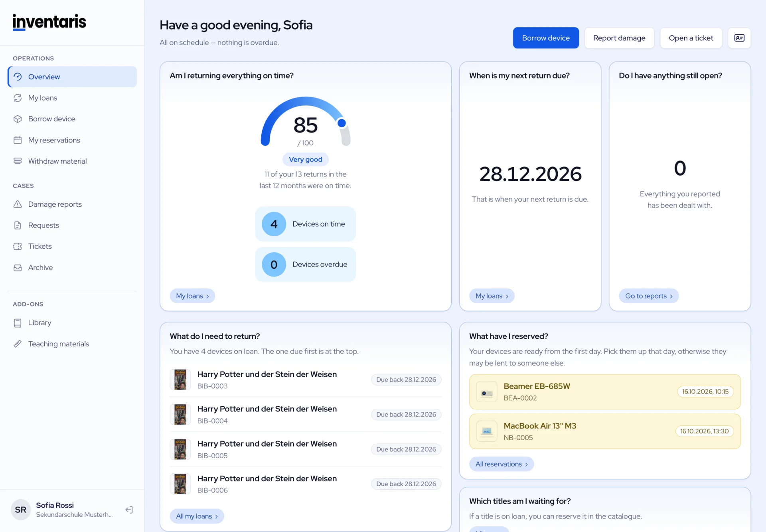
Task: Click the 0 Devices overdue tile
Action: click(x=306, y=265)
